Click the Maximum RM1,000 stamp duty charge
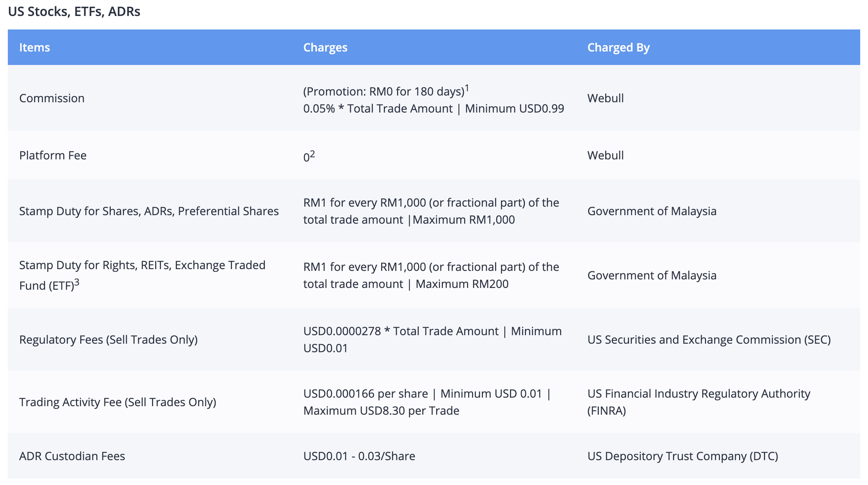The image size is (868, 485). pyautogui.click(x=463, y=220)
